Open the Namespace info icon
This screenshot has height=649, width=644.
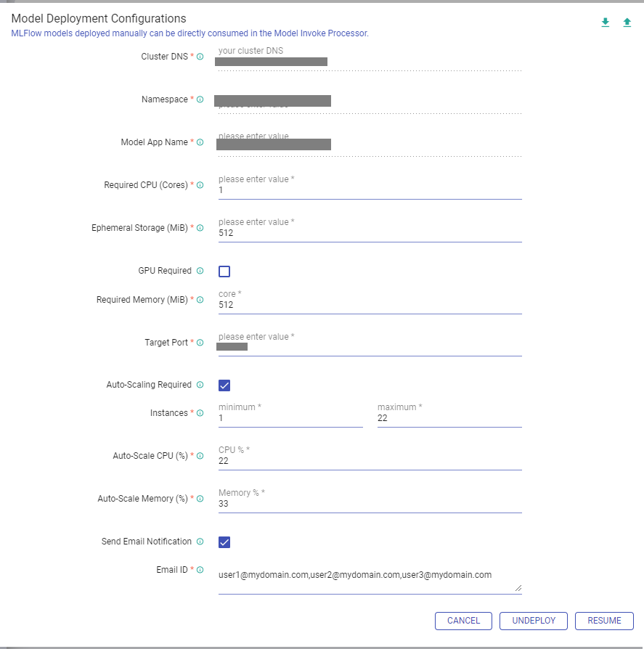coord(200,99)
